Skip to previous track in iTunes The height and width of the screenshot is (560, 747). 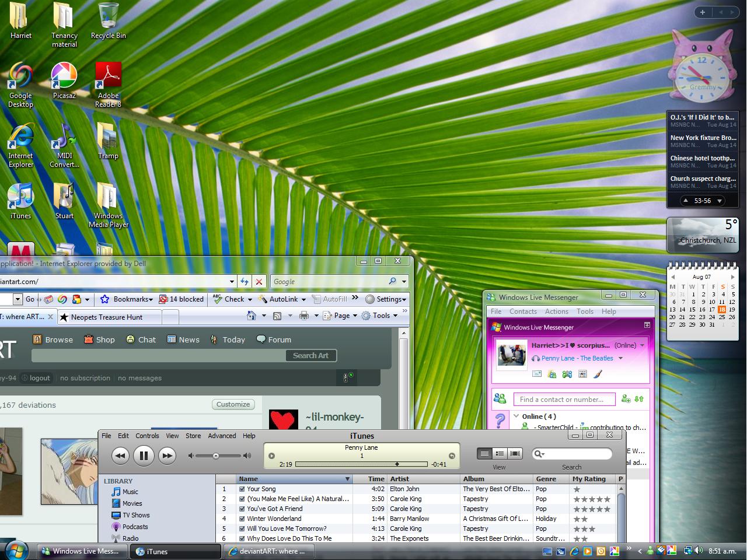pyautogui.click(x=120, y=456)
